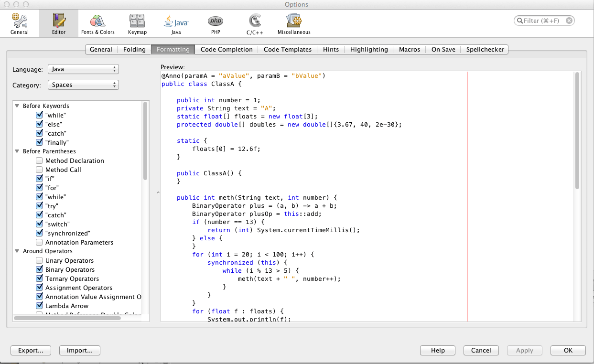Enable spaces before Method Declaration parentheses

39,161
